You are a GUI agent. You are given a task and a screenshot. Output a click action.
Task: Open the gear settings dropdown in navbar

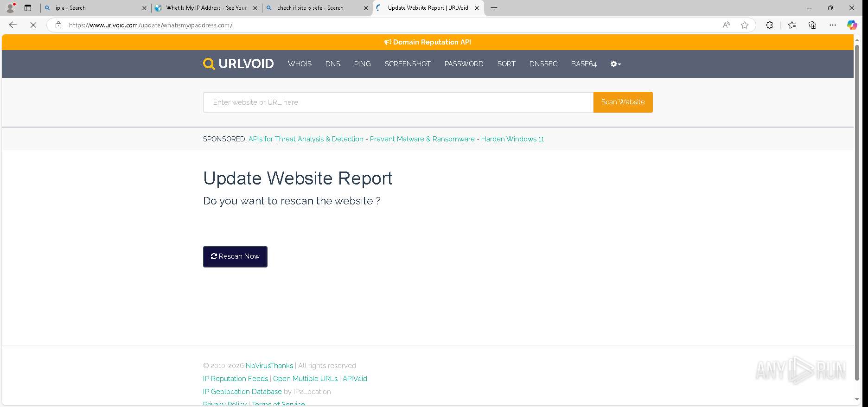pyautogui.click(x=615, y=64)
